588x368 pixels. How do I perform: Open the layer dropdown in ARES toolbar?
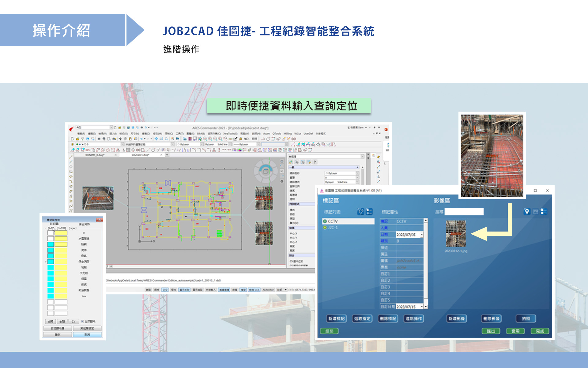pos(122,144)
